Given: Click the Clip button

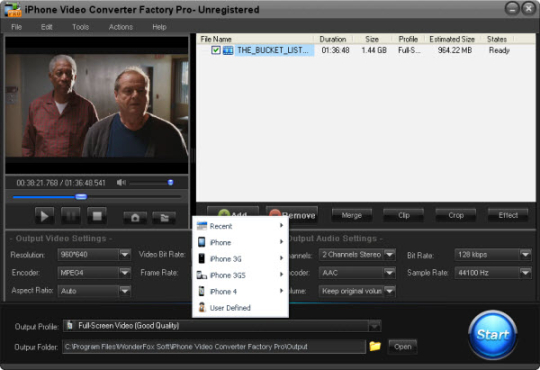Looking at the screenshot, I should click(404, 215).
